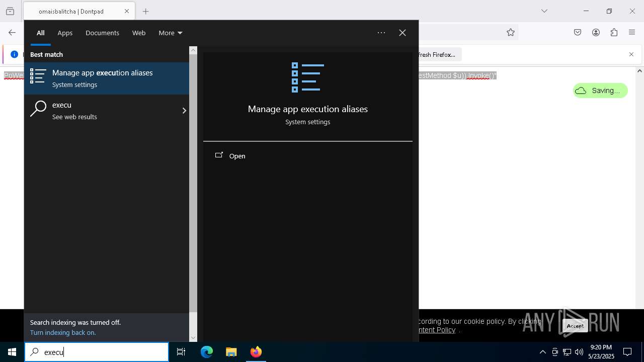The height and width of the screenshot is (362, 644).
Task: Select the All search filter tab
Action: point(41,33)
